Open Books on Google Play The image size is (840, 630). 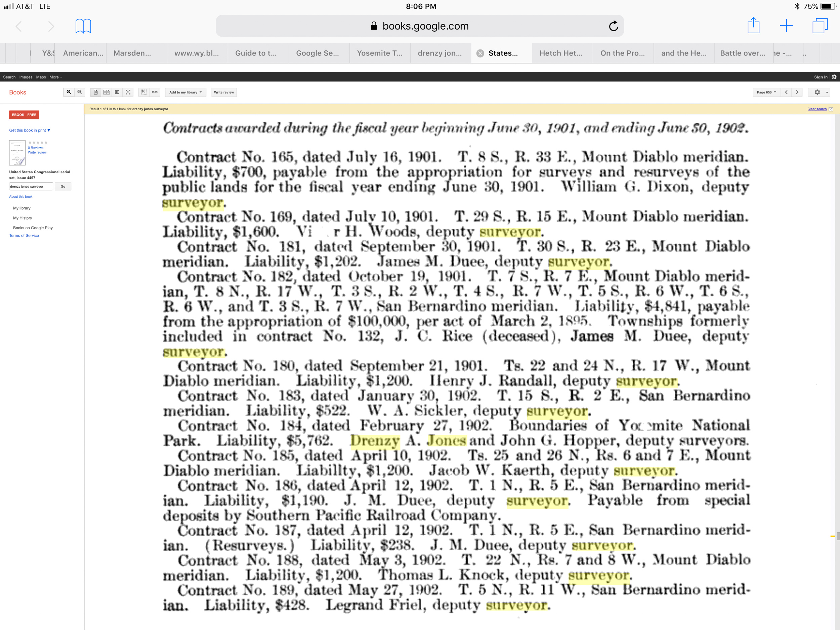click(33, 228)
